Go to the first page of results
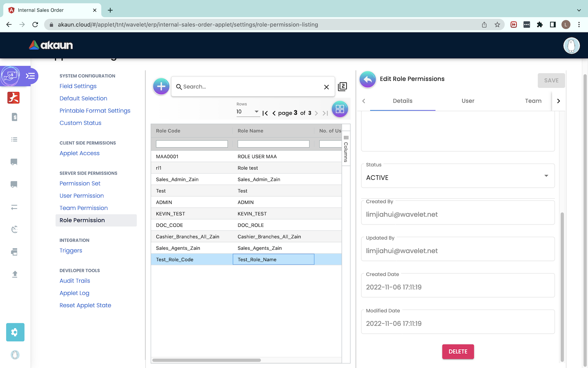 [265, 113]
